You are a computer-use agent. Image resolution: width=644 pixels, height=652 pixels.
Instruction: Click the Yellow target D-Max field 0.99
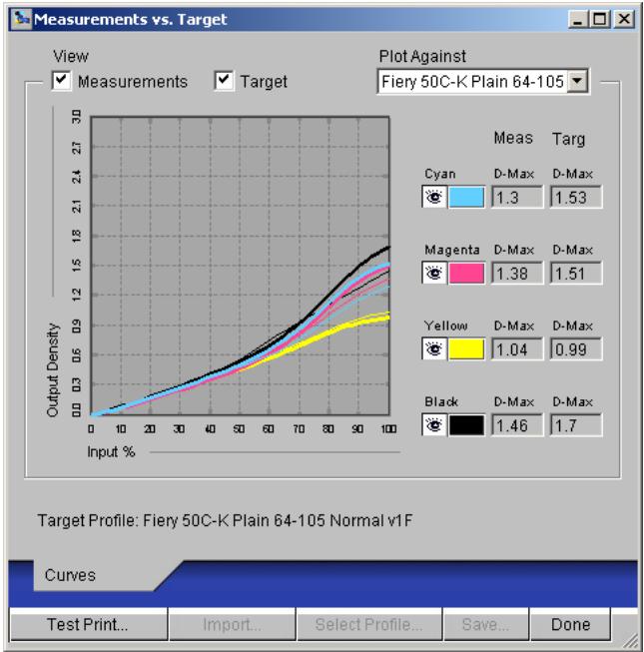pos(576,349)
